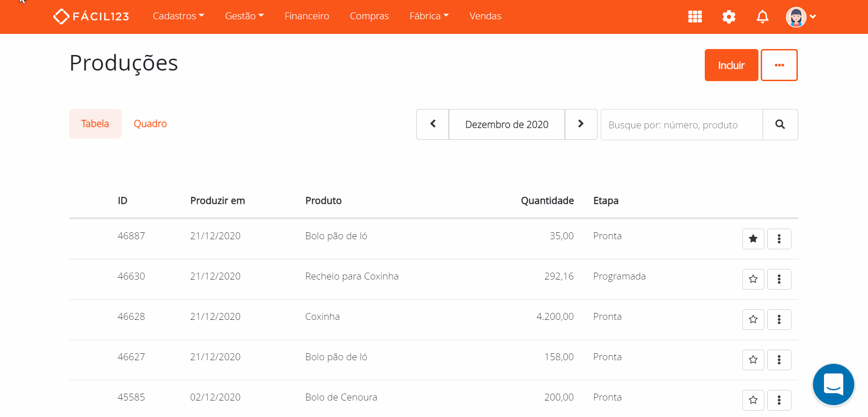This screenshot has height=417, width=868.
Task: Open the live chat support bubble
Action: pos(833,384)
